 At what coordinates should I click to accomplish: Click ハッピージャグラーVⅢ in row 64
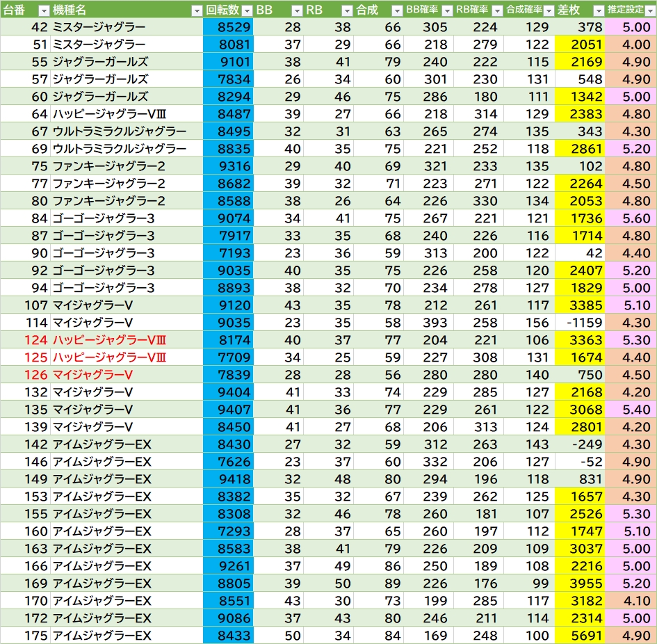pos(127,114)
